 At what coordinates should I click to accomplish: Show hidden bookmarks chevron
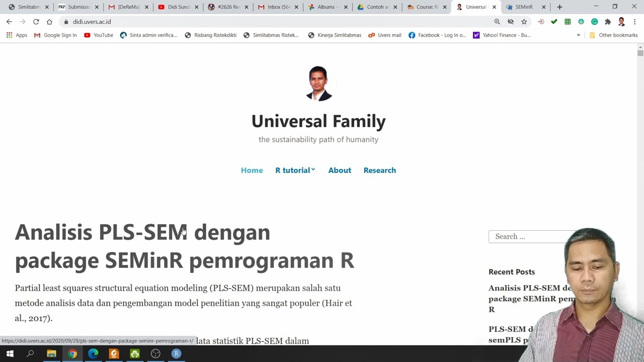click(578, 35)
